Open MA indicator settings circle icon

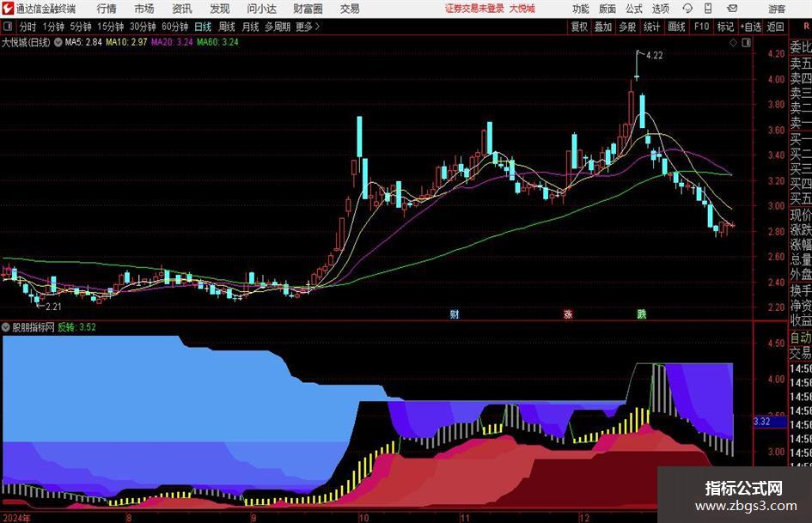point(58,42)
